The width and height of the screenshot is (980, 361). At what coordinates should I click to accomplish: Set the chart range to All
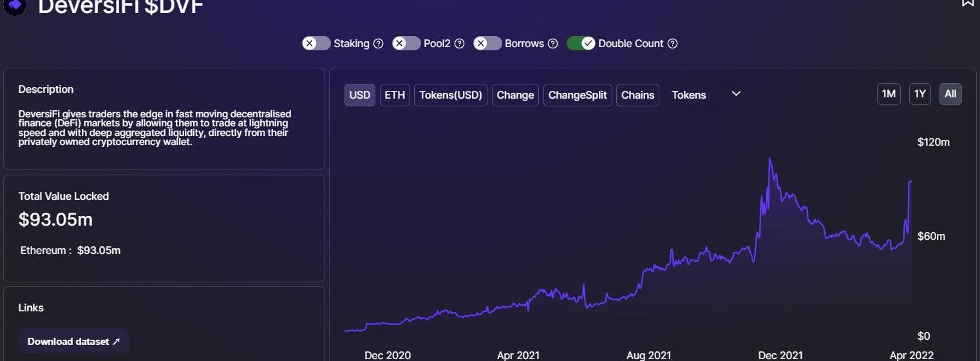point(950,94)
